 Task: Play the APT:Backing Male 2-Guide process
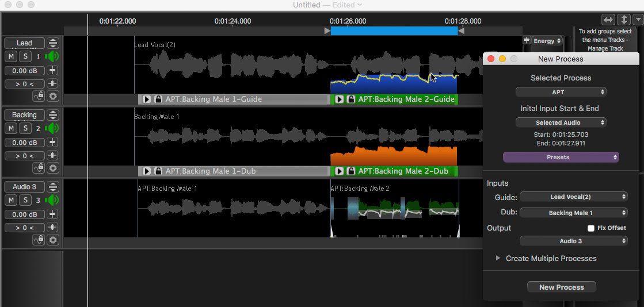click(340, 99)
